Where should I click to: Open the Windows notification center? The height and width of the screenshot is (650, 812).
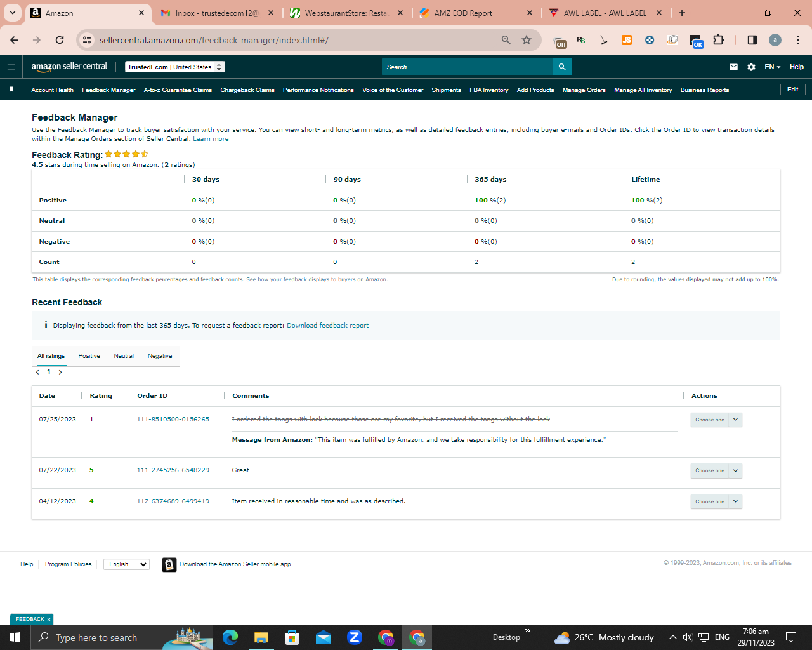(x=791, y=637)
